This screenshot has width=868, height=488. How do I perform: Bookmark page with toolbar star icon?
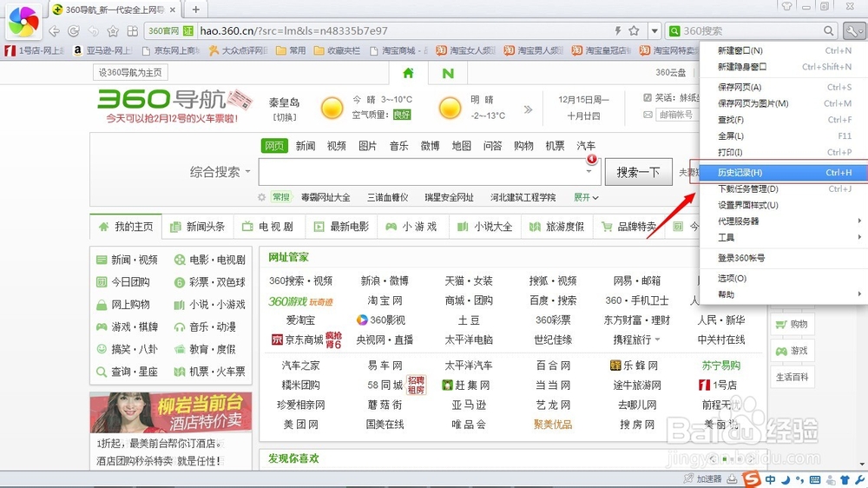click(x=113, y=31)
